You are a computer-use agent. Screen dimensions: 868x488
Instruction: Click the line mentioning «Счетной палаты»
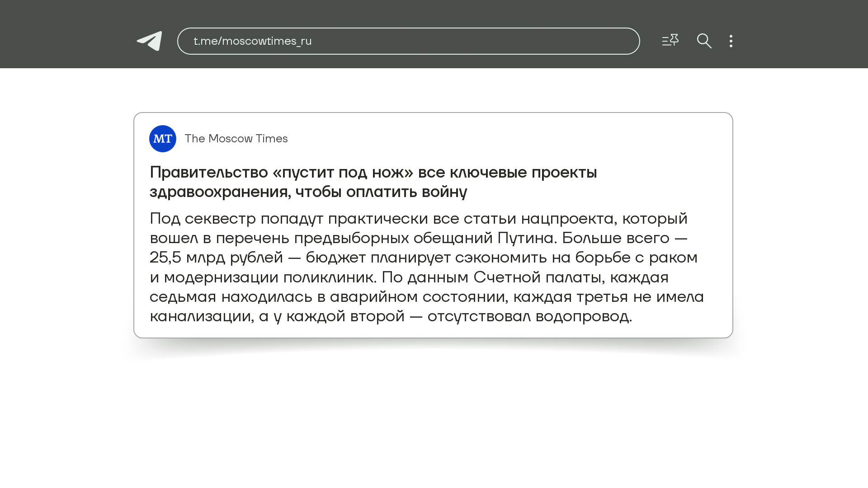click(x=409, y=277)
